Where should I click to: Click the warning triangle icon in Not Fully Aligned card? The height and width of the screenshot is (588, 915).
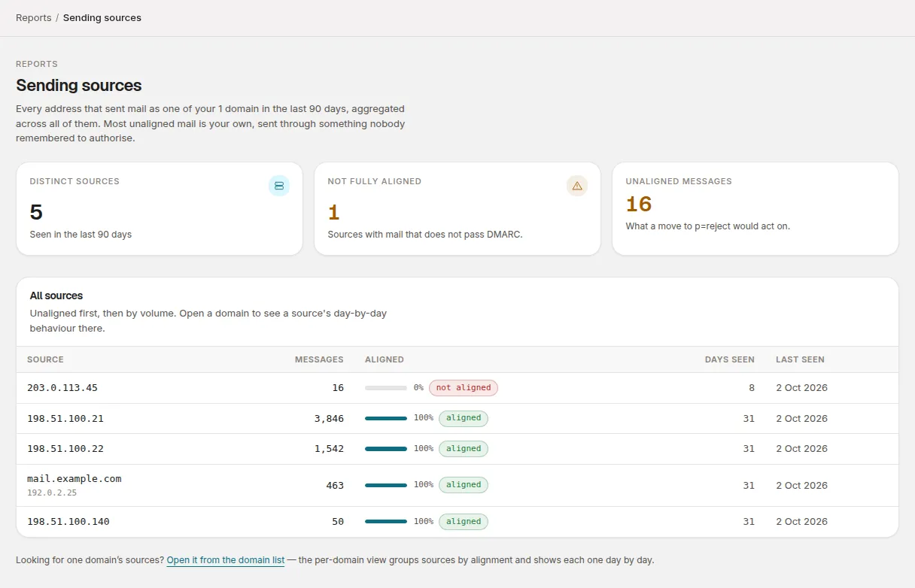click(577, 186)
